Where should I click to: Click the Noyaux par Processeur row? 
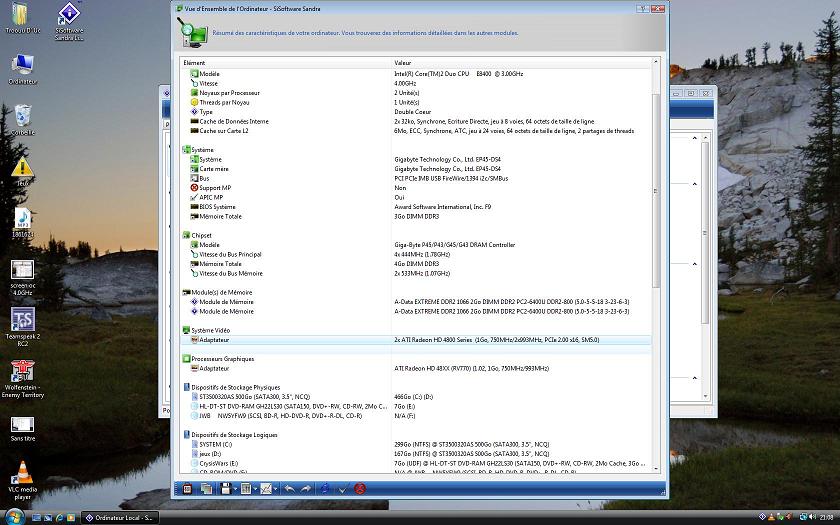pos(416,93)
